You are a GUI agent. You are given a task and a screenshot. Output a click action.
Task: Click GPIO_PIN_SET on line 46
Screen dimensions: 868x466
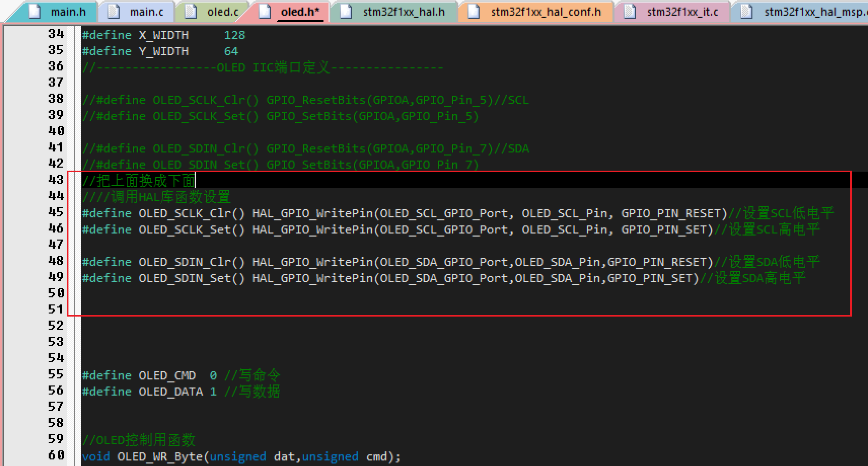[x=664, y=229]
